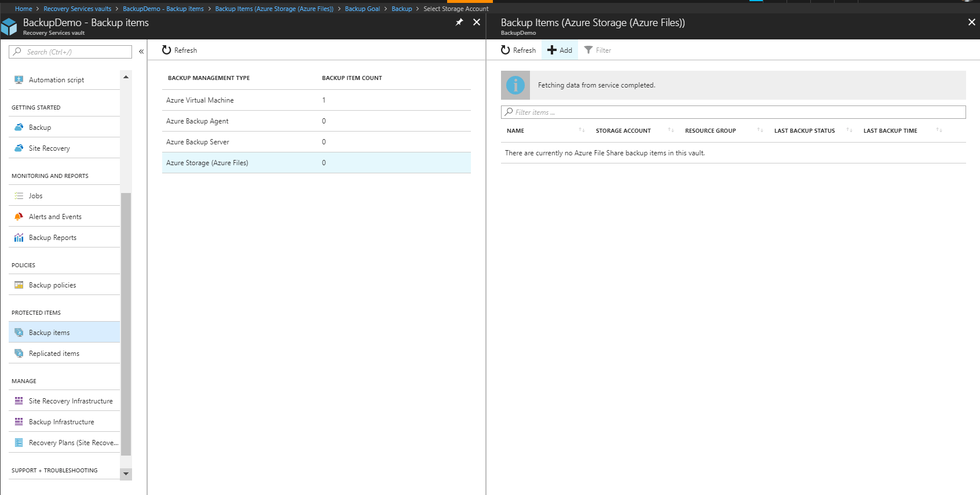Open Replicated items menu item

click(64, 354)
